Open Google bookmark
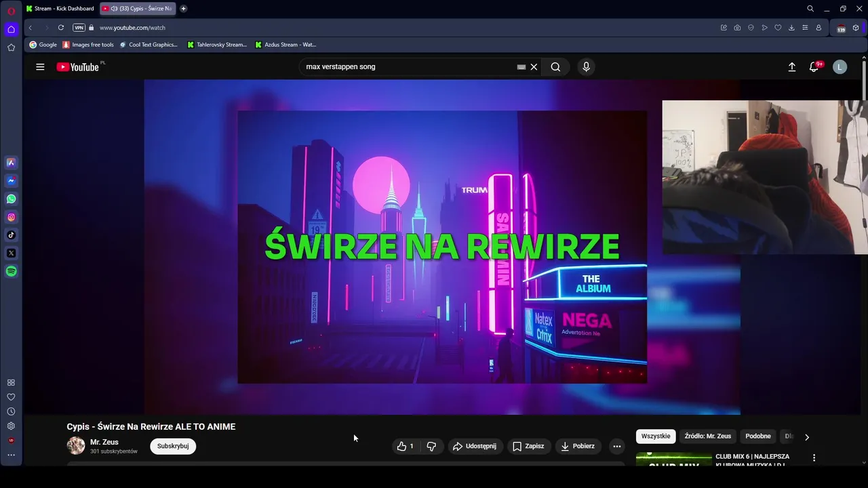Image resolution: width=868 pixels, height=488 pixels. pos(43,45)
